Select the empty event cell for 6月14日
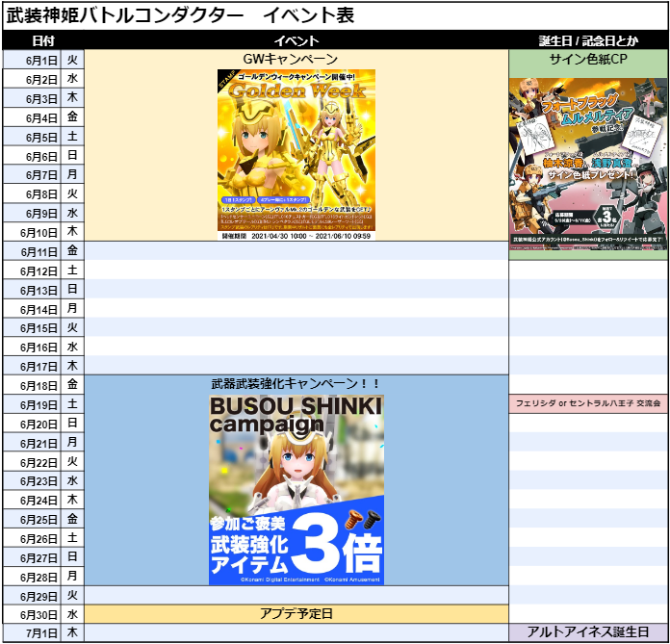Screen dimensions: 670x644 tap(296, 309)
